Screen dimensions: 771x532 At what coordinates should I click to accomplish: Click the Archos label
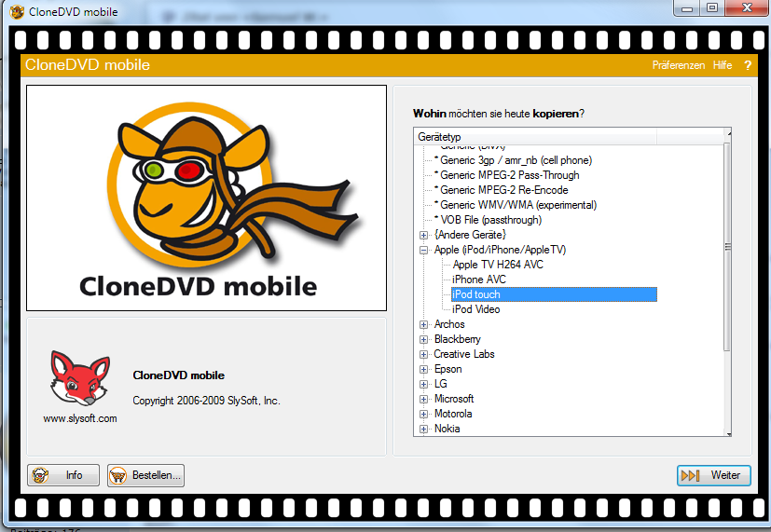pyautogui.click(x=449, y=324)
